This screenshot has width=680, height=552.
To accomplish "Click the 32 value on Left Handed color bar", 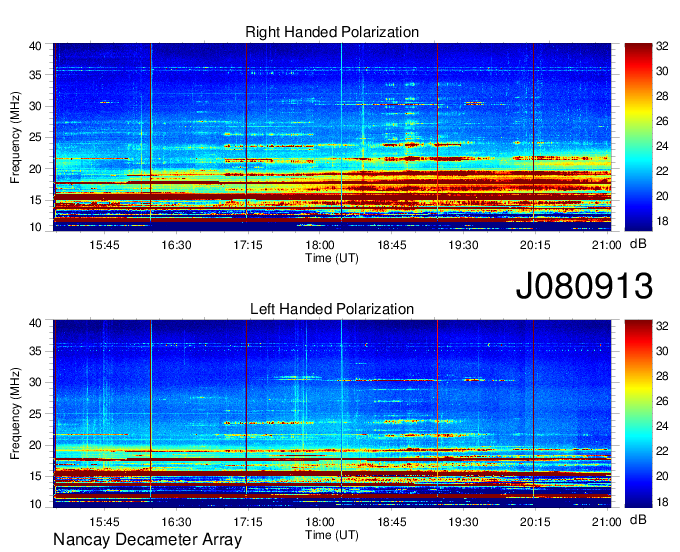I will [x=662, y=326].
